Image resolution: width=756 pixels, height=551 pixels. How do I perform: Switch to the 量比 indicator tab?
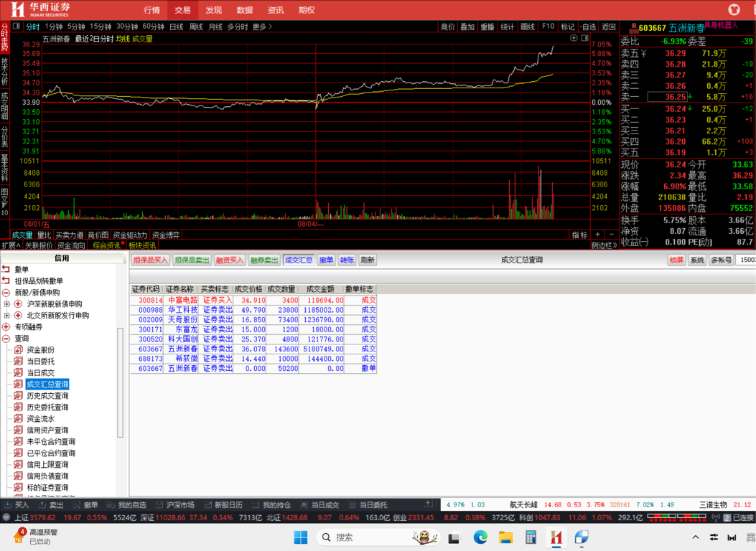[45, 235]
